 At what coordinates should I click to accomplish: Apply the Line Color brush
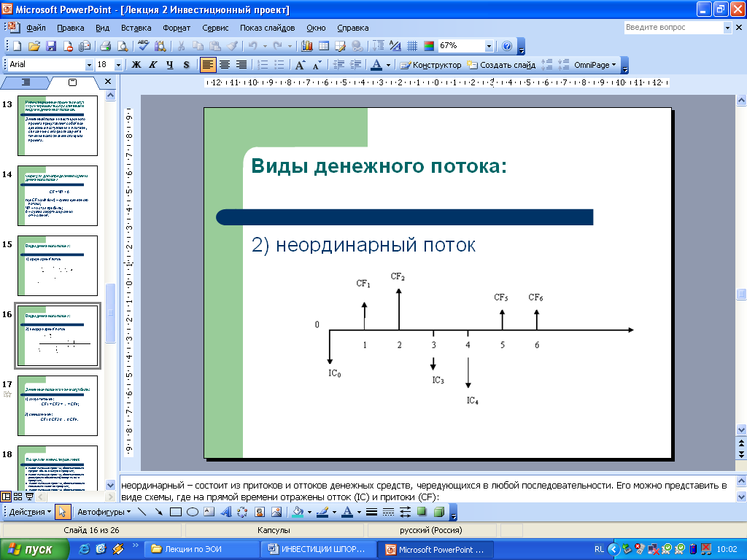click(x=322, y=512)
